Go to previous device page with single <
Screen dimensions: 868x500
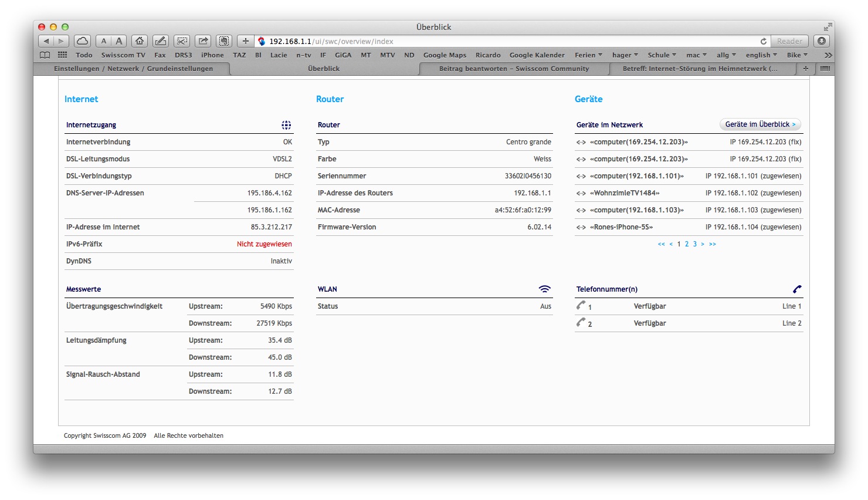click(x=671, y=244)
